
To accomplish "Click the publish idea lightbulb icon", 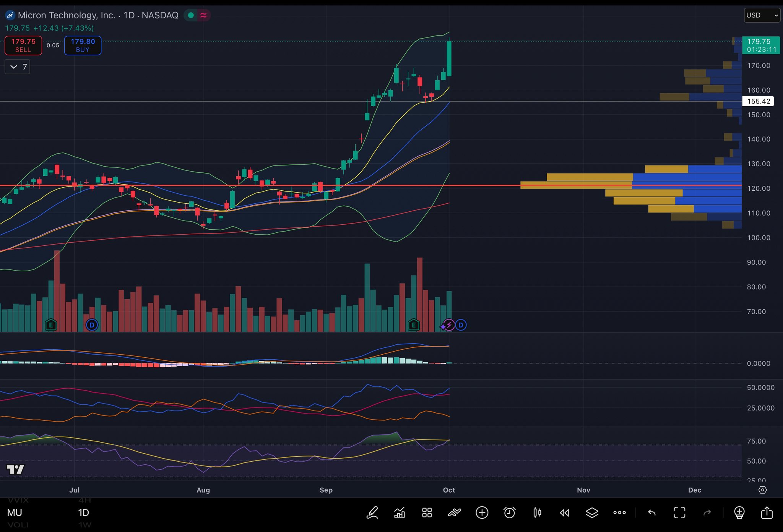I will [739, 513].
